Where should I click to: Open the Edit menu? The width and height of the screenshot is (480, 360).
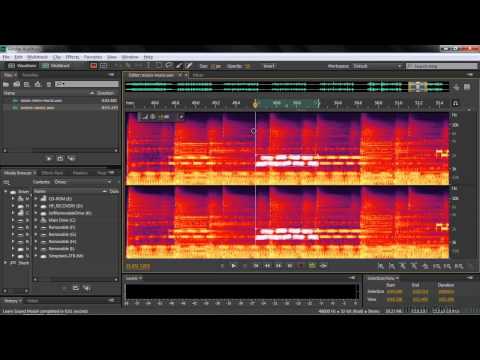click(18, 57)
